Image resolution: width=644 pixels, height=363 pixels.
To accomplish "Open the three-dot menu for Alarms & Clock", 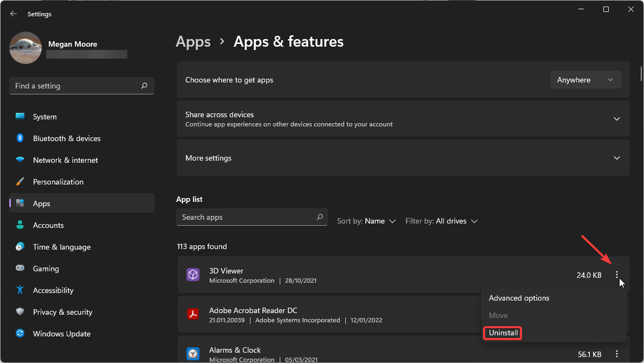I will coord(616,354).
